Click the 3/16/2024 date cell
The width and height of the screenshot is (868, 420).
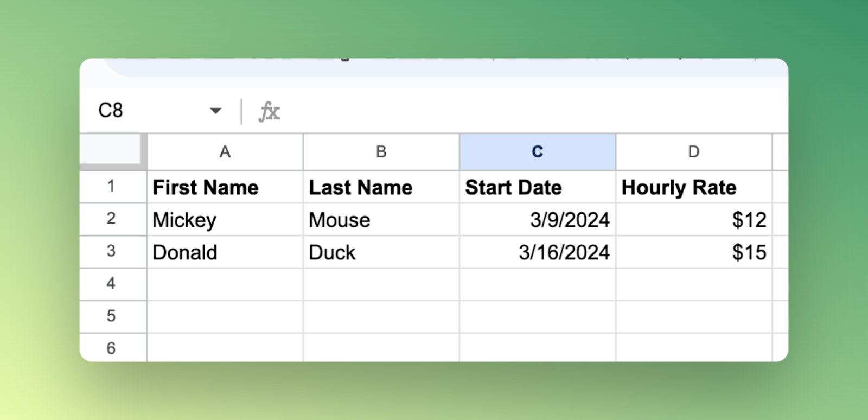pos(538,252)
